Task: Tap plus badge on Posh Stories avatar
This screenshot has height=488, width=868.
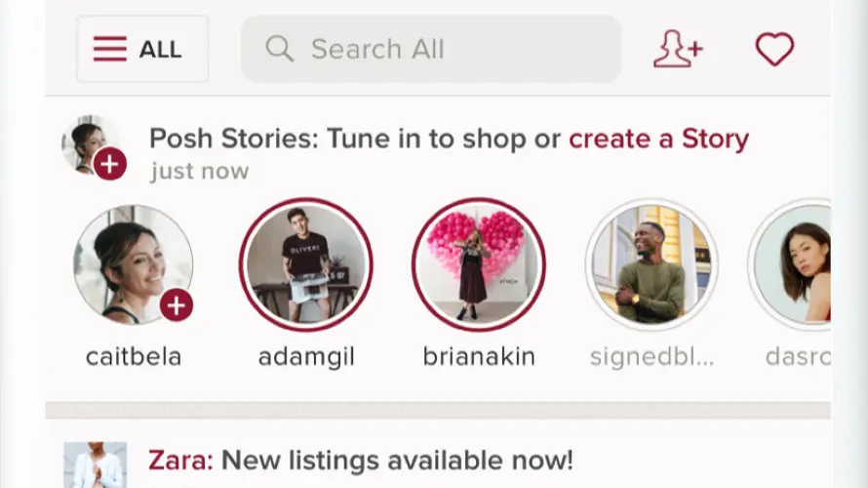Action: click(x=110, y=164)
